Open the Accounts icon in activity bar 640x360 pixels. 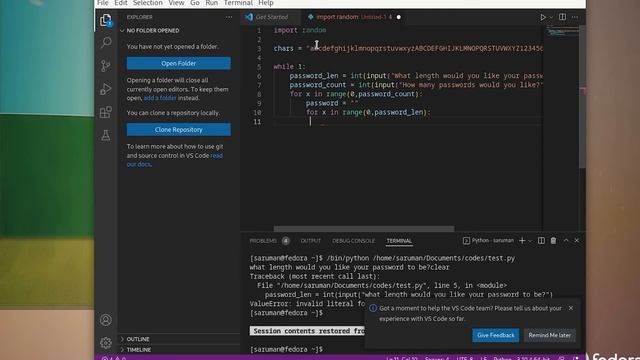106,320
